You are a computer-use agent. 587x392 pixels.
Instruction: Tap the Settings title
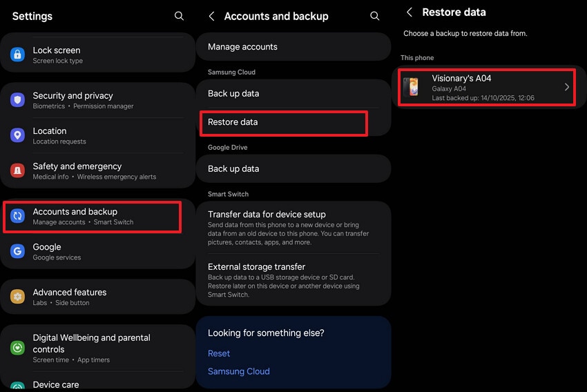click(x=32, y=16)
